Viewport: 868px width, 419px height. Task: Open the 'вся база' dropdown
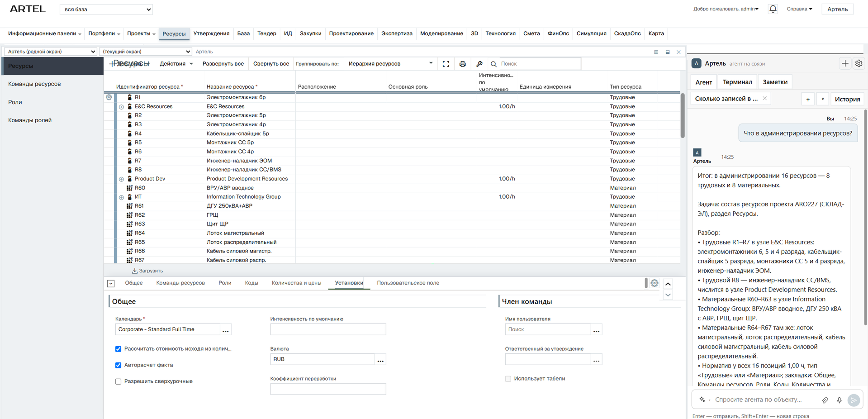pyautogui.click(x=106, y=9)
